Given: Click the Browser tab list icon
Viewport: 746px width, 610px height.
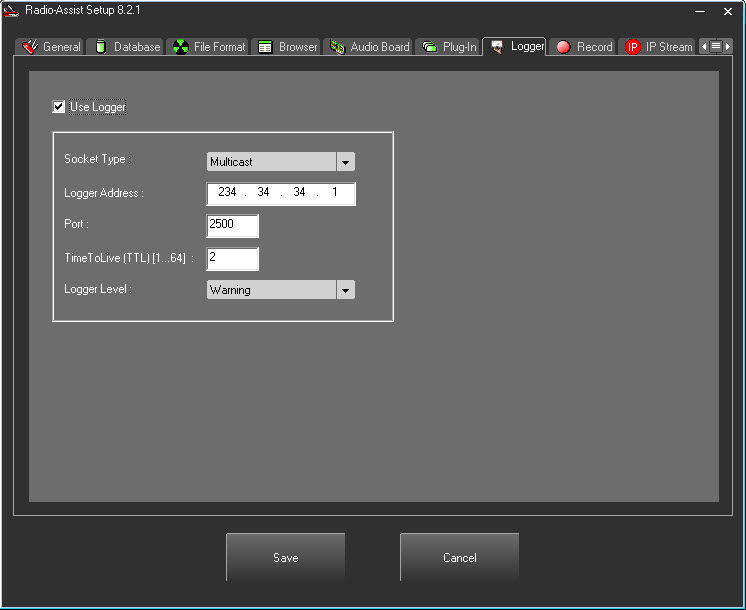Looking at the screenshot, I should pyautogui.click(x=265, y=47).
